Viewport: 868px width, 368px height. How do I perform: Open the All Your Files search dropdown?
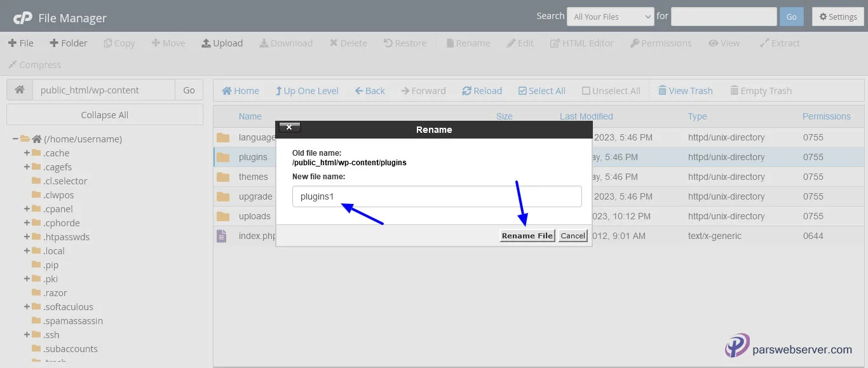tap(610, 17)
